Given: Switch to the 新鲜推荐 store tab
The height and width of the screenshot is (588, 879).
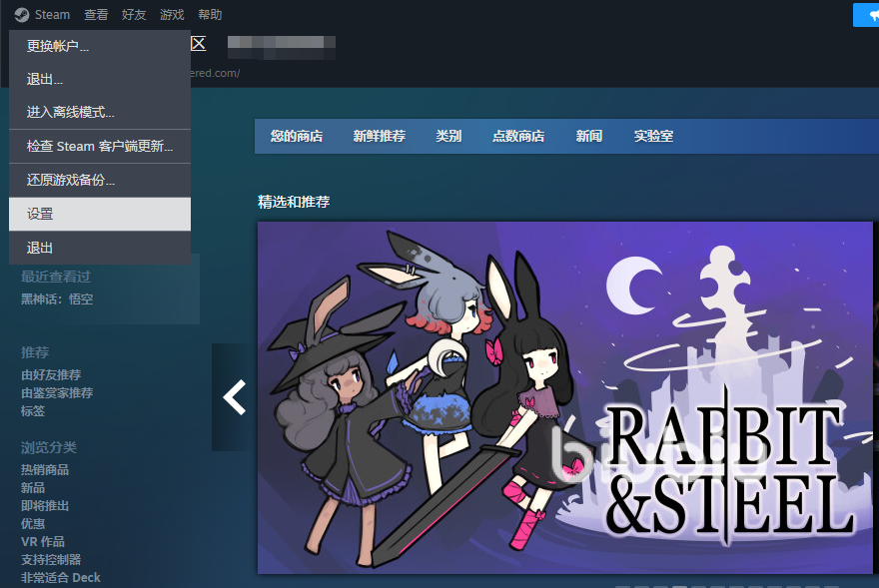Looking at the screenshot, I should click(x=379, y=137).
